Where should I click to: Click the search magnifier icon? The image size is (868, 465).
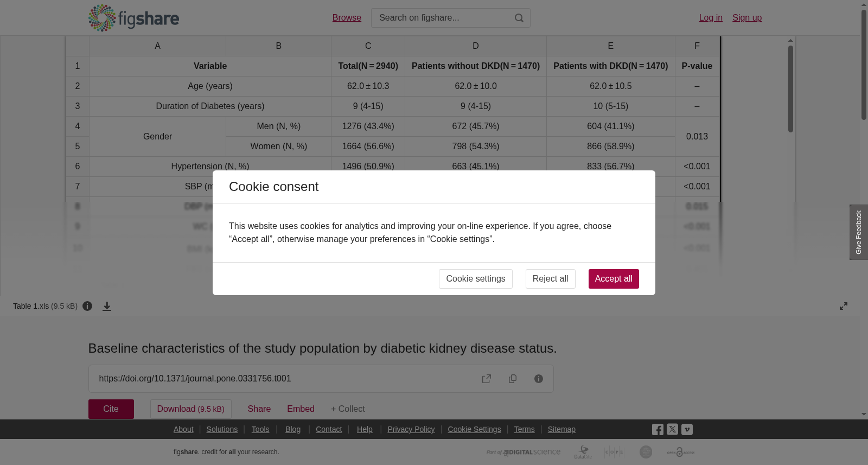click(x=519, y=18)
